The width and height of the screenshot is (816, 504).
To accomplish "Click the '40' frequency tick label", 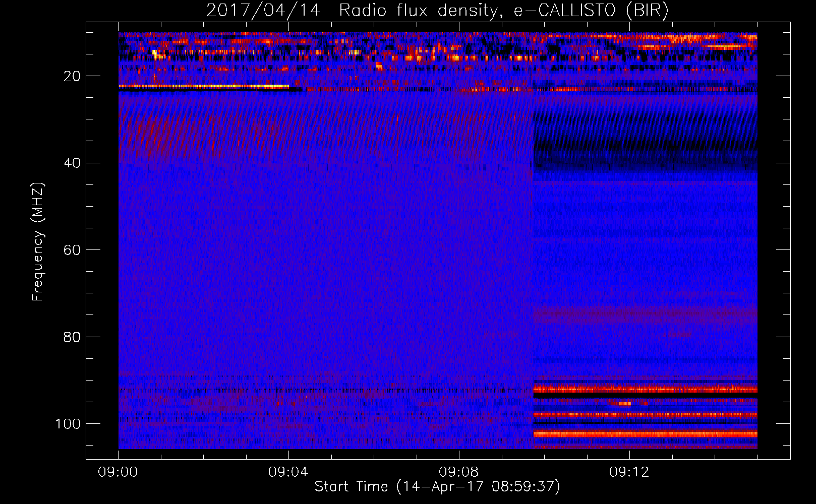I will tap(73, 163).
